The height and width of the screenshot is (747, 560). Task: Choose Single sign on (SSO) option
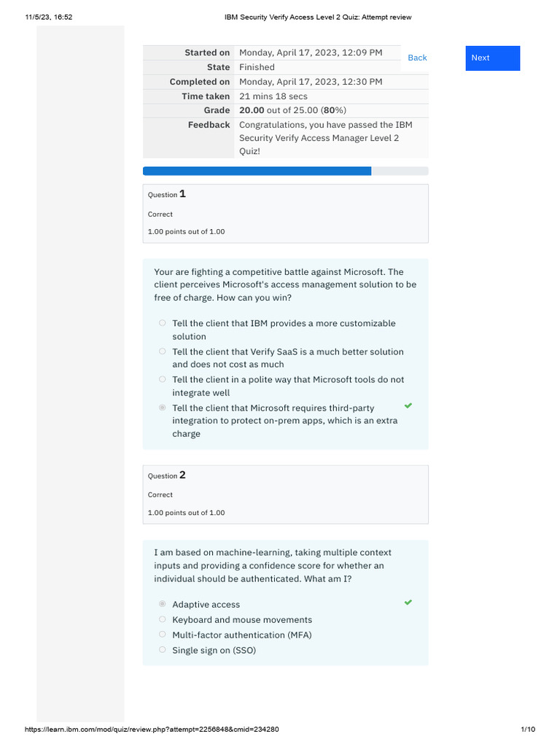point(162,650)
